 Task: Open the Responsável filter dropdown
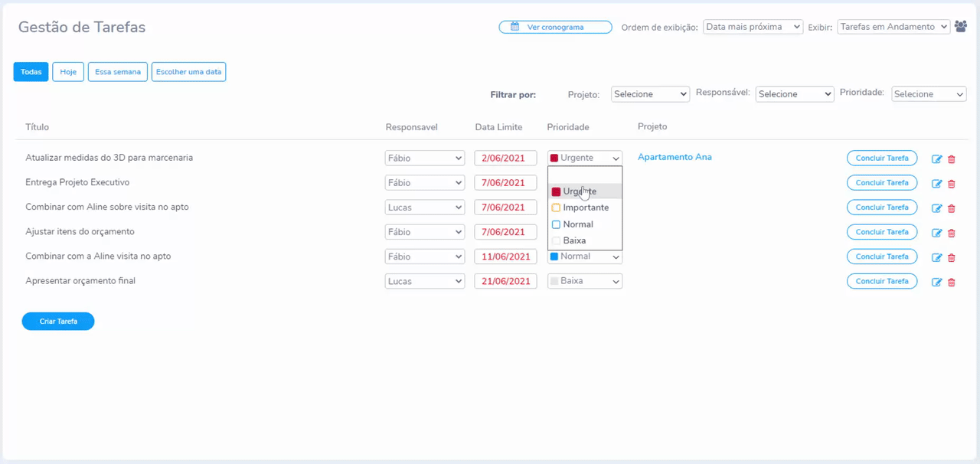(x=795, y=94)
